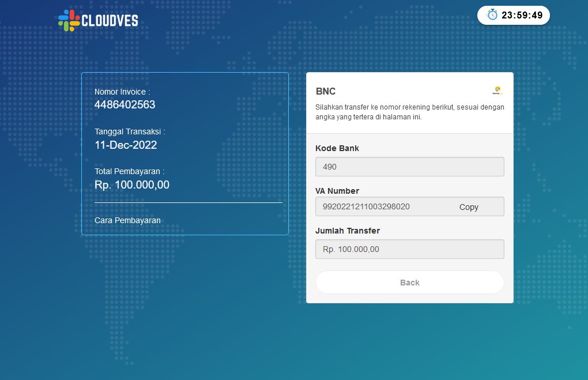
Task: Click transaction date 11-Dec-2022
Action: 126,145
